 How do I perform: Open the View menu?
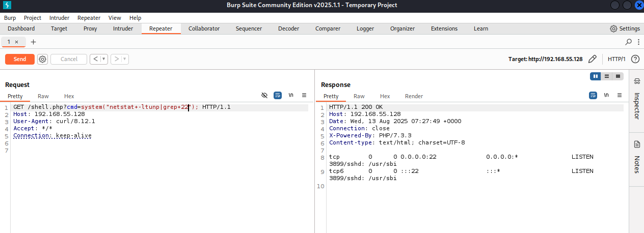point(115,18)
